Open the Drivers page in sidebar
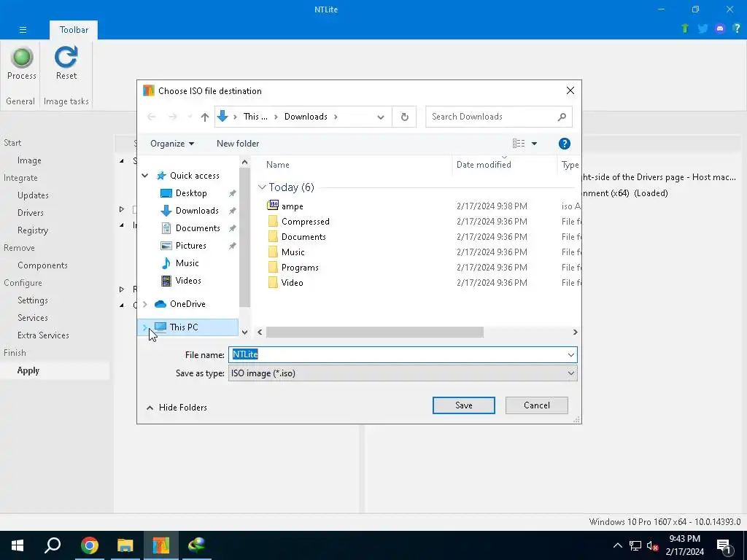Viewport: 747px width, 560px height. click(x=31, y=213)
